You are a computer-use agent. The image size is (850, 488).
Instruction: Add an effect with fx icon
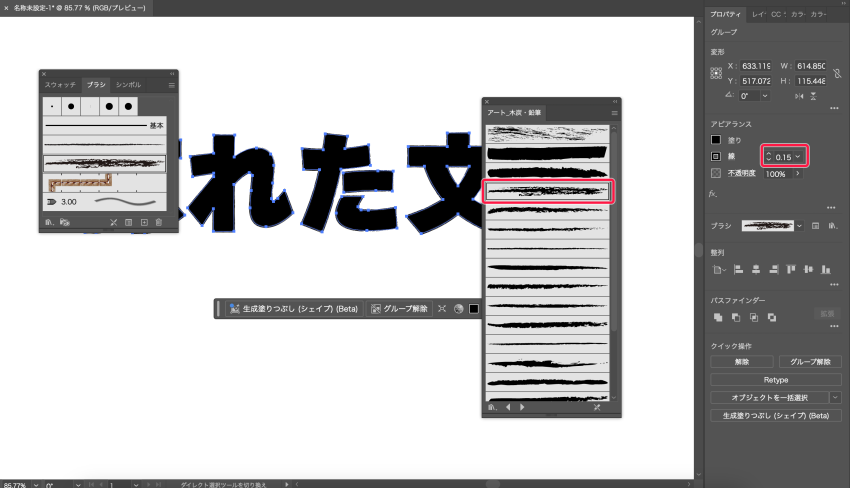point(713,194)
